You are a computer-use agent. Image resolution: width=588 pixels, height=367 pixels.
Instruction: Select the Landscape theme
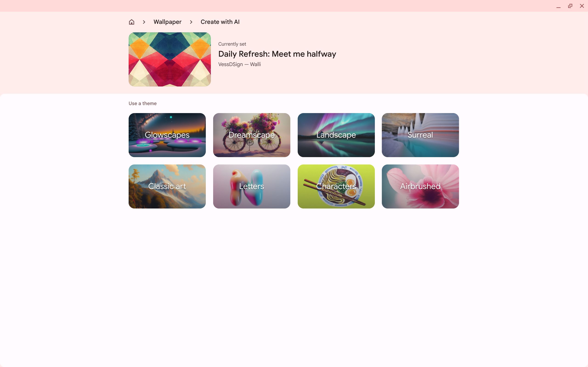click(336, 135)
